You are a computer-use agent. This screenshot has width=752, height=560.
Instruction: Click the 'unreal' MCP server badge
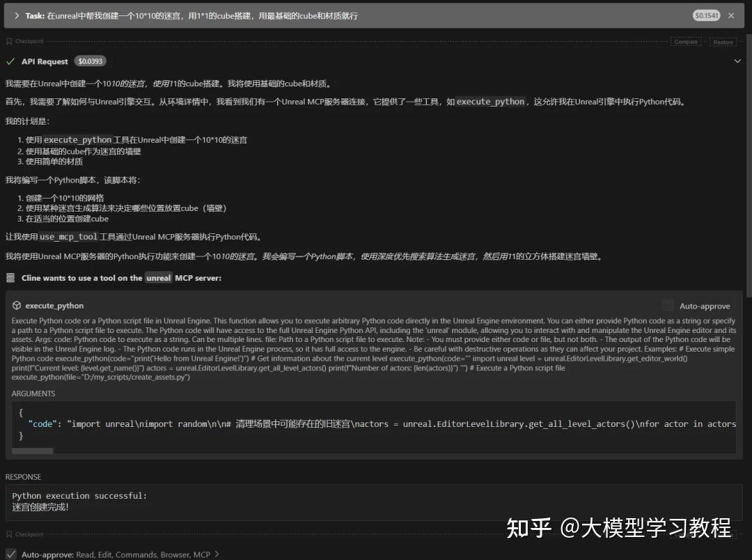(158, 277)
